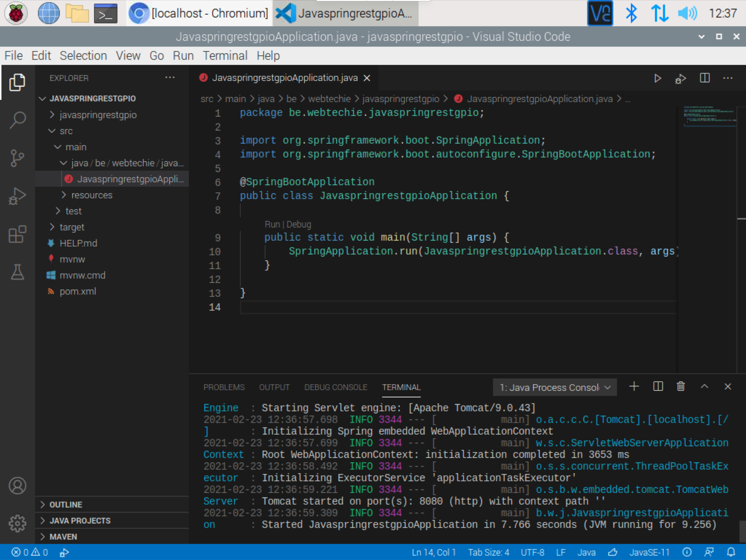Open the Terminal menu
This screenshot has width=746, height=560.
tap(225, 56)
